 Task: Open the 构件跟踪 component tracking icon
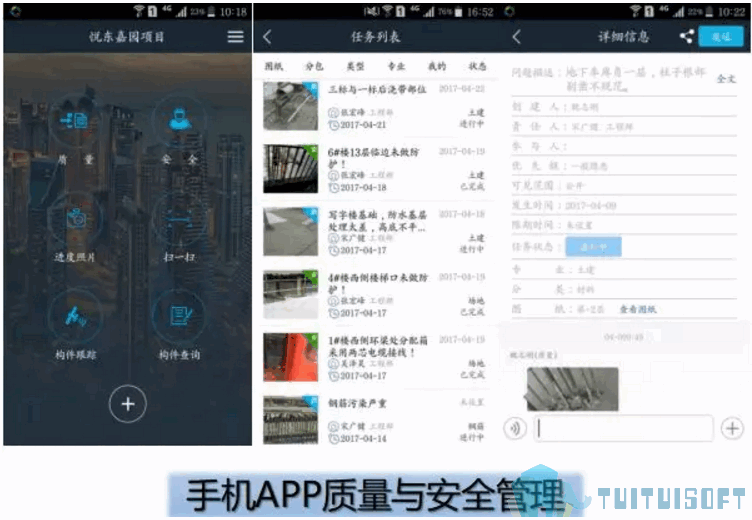coord(75,316)
